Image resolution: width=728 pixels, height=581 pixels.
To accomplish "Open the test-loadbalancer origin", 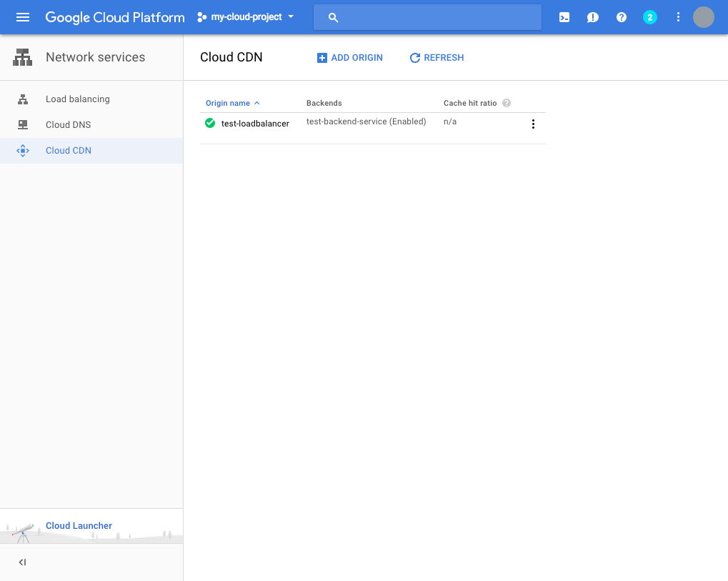I will pos(255,124).
